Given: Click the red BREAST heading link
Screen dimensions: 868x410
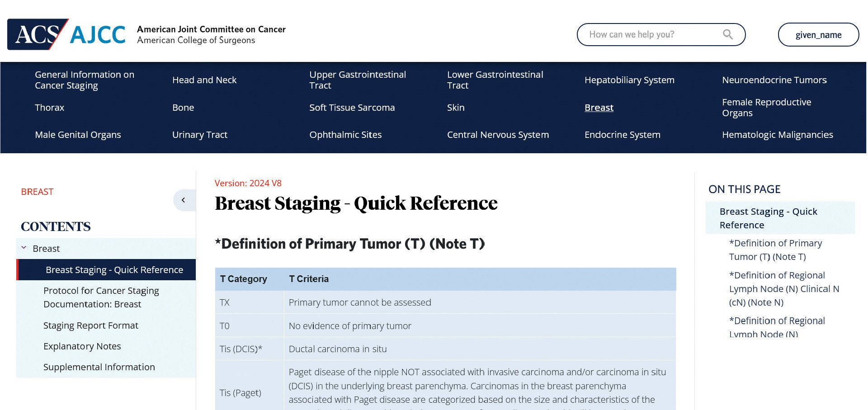Looking at the screenshot, I should point(37,192).
